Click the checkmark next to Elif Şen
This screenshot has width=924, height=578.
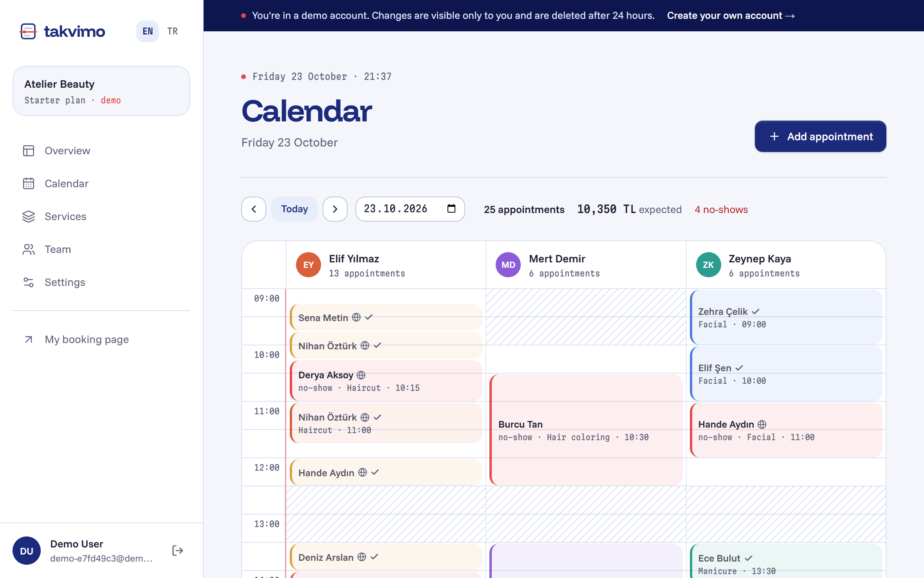[739, 368]
